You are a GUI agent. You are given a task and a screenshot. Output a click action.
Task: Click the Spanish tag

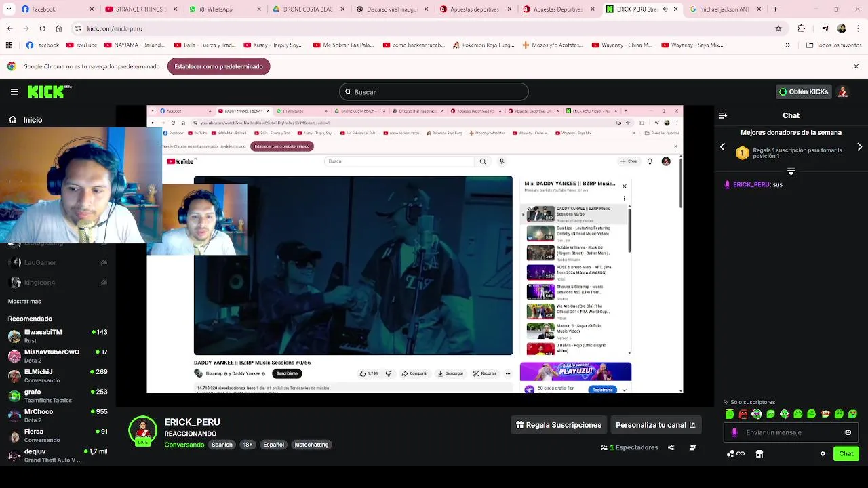tap(222, 445)
